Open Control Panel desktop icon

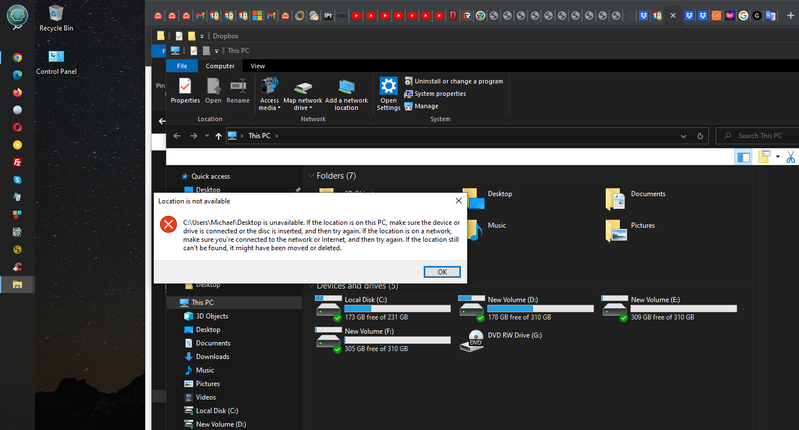[x=56, y=60]
